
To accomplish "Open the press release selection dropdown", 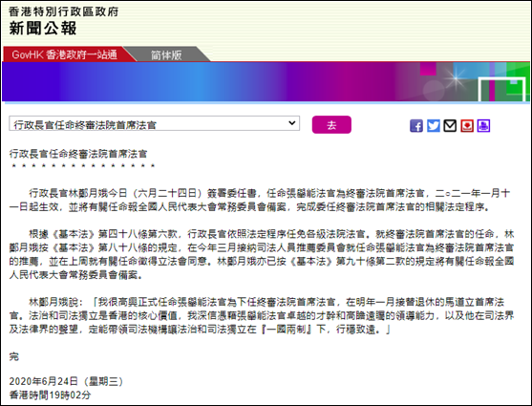I will [x=155, y=123].
